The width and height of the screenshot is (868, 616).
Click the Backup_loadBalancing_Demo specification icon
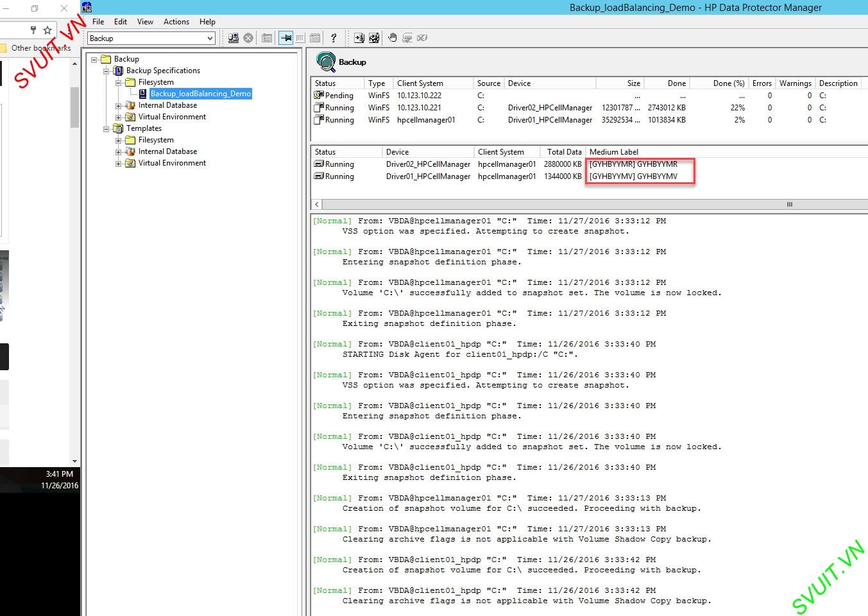click(x=142, y=94)
